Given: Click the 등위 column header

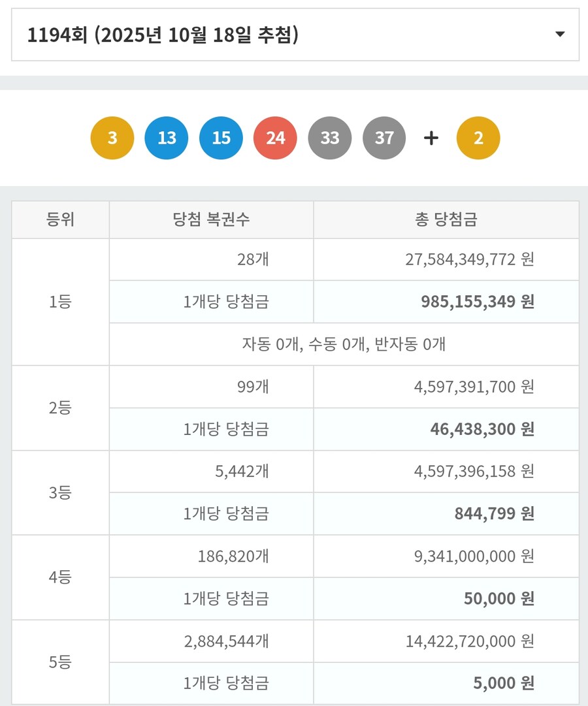Looking at the screenshot, I should pos(60,220).
